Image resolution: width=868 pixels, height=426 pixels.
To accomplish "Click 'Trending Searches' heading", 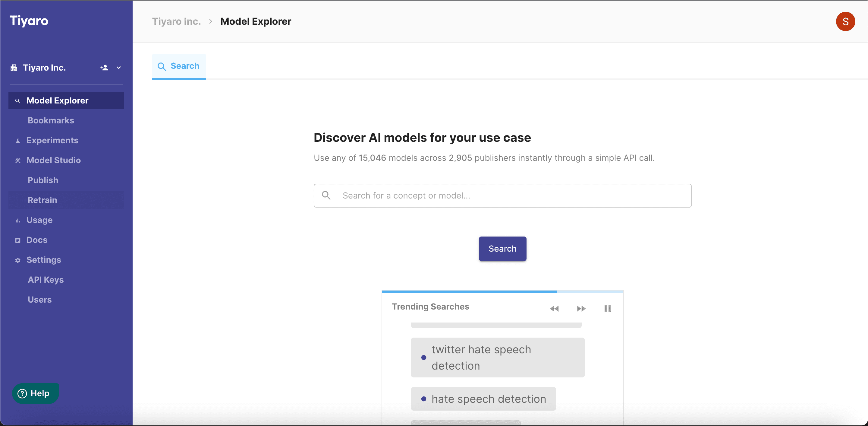I will coord(430,307).
